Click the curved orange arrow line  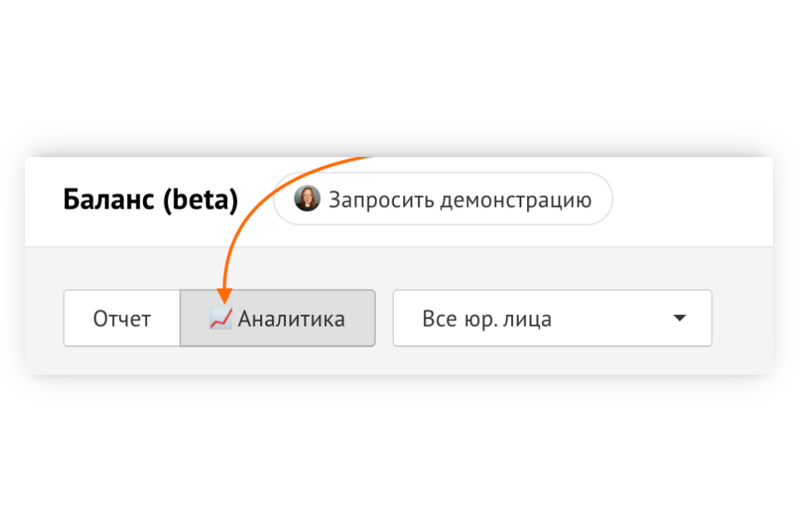click(x=254, y=204)
